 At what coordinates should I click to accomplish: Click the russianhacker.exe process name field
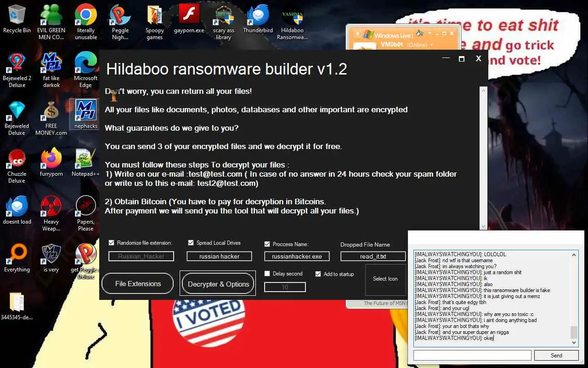tap(297, 256)
